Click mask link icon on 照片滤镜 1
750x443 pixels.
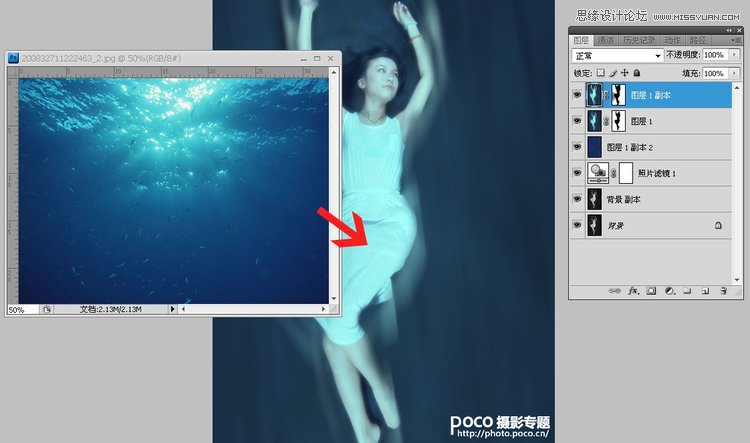[614, 173]
